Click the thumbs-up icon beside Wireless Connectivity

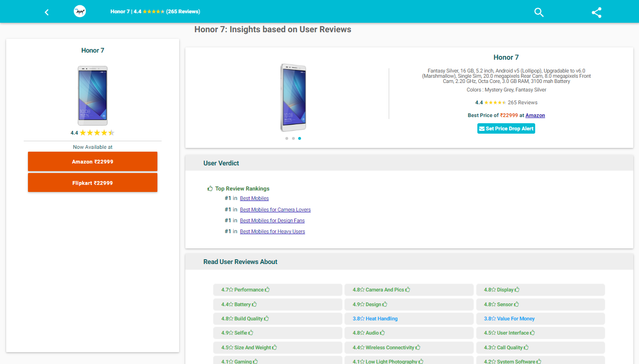coord(418,347)
